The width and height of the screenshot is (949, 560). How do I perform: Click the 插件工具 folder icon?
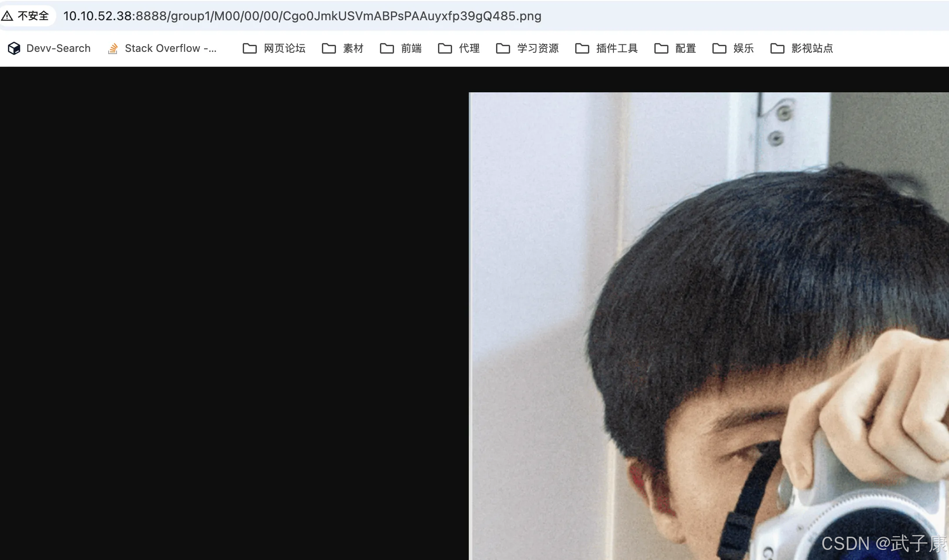click(x=582, y=48)
